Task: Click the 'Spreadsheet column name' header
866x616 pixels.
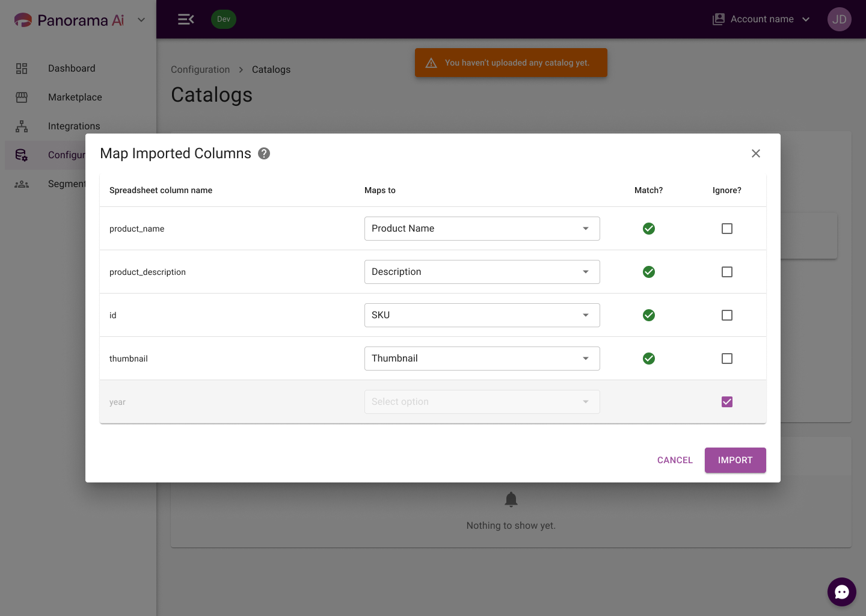Action: tap(161, 190)
